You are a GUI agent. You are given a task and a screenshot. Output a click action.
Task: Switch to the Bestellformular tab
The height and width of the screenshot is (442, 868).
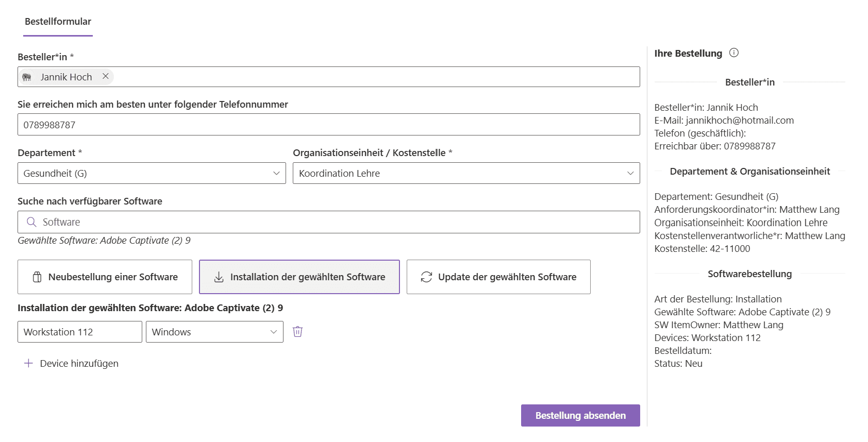tap(58, 22)
